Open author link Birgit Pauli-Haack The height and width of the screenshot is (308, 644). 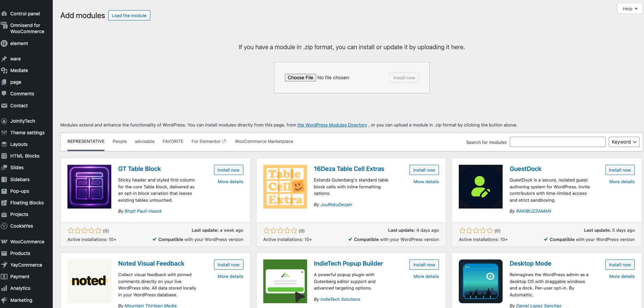click(143, 211)
